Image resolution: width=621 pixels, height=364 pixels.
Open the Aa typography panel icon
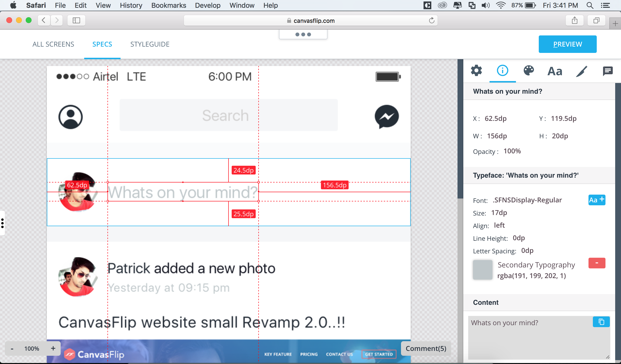(555, 72)
